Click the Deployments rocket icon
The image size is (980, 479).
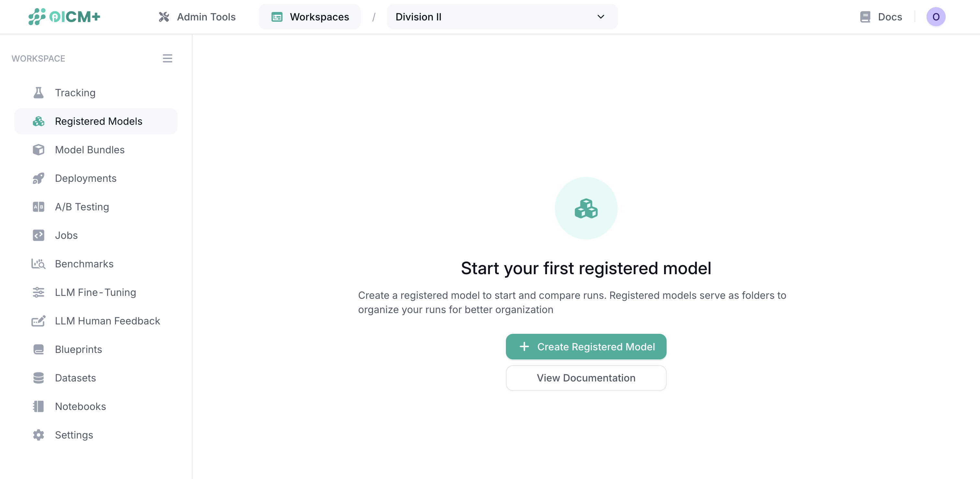[39, 178]
